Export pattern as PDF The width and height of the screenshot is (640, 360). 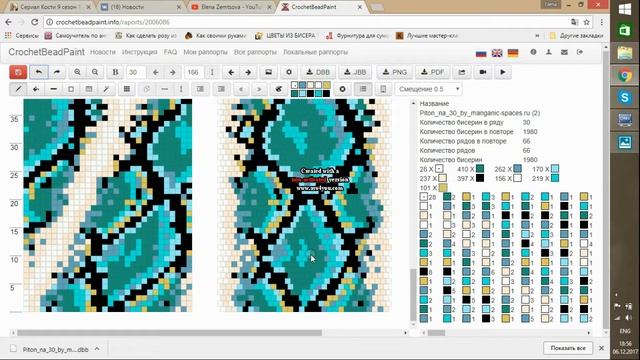pos(432,72)
